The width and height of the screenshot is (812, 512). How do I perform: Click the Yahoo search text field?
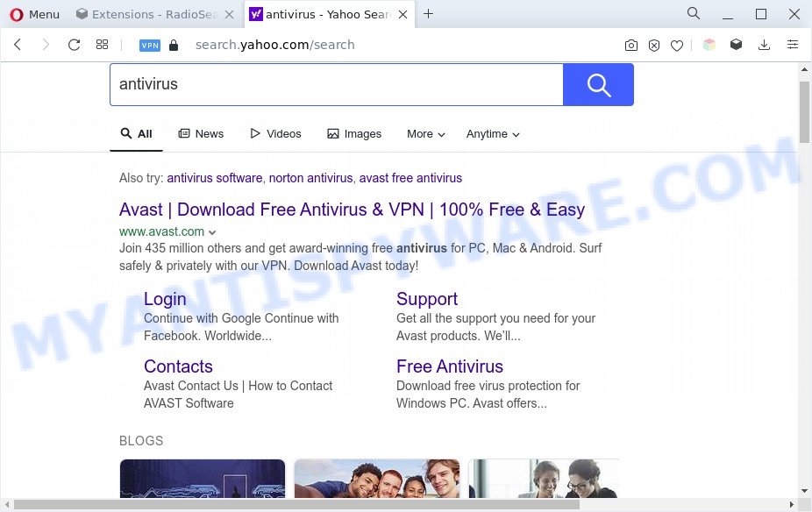click(x=337, y=84)
